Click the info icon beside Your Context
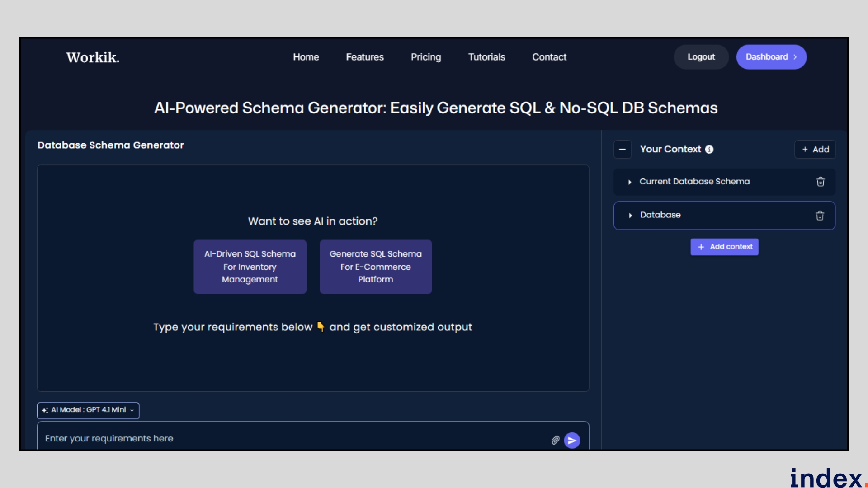This screenshot has height=488, width=868. pos(709,150)
